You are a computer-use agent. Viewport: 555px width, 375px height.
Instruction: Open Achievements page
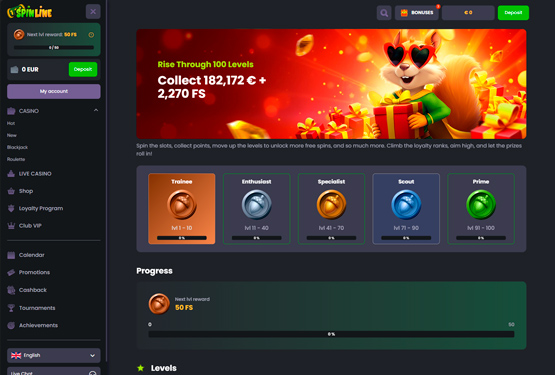(38, 325)
